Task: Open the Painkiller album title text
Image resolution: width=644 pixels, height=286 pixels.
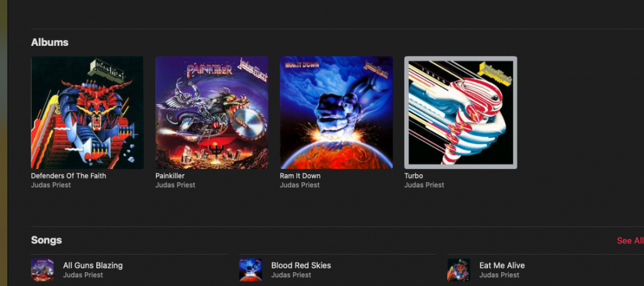Action: click(x=170, y=175)
